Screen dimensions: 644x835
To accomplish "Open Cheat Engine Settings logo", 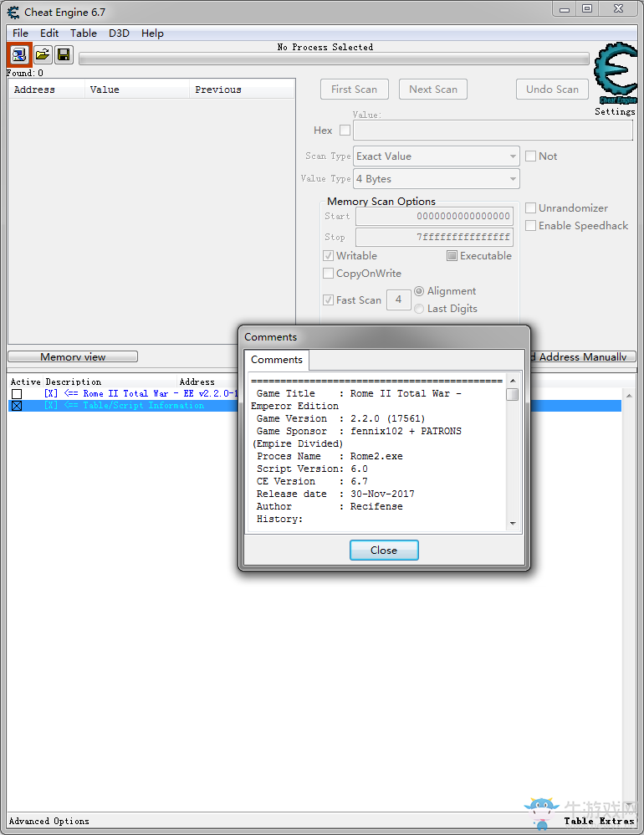I will pos(616,74).
